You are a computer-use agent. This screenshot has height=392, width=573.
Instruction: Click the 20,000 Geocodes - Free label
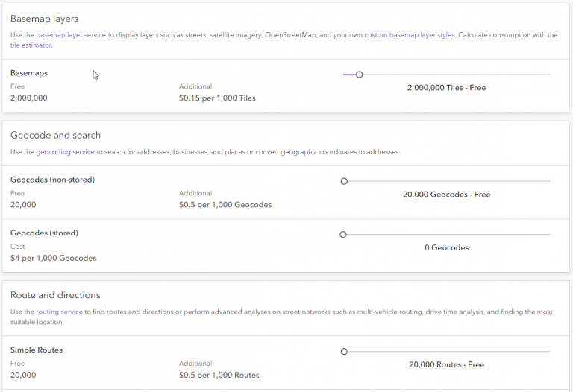click(x=446, y=195)
